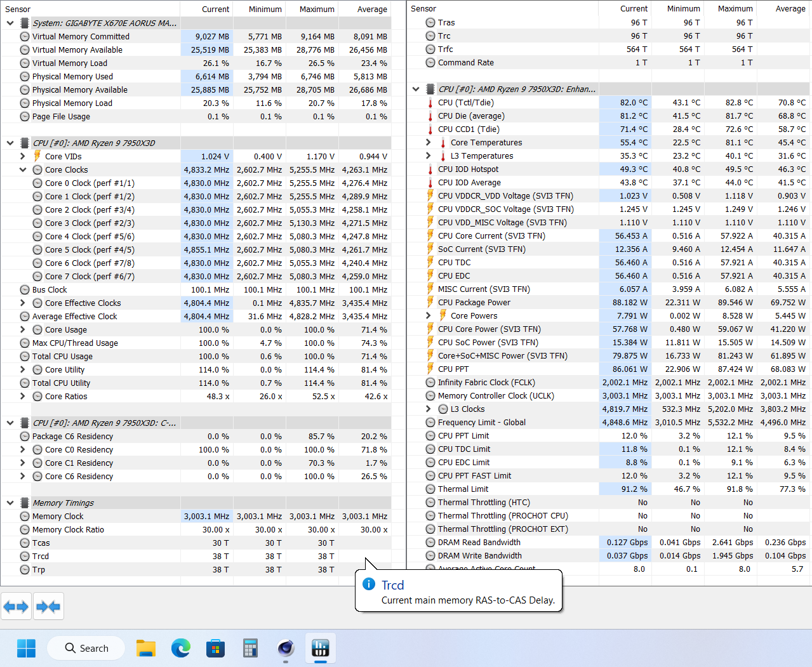Screen dimensions: 812x667
Task: Open the Calculator taskbar icon
Action: point(251,648)
